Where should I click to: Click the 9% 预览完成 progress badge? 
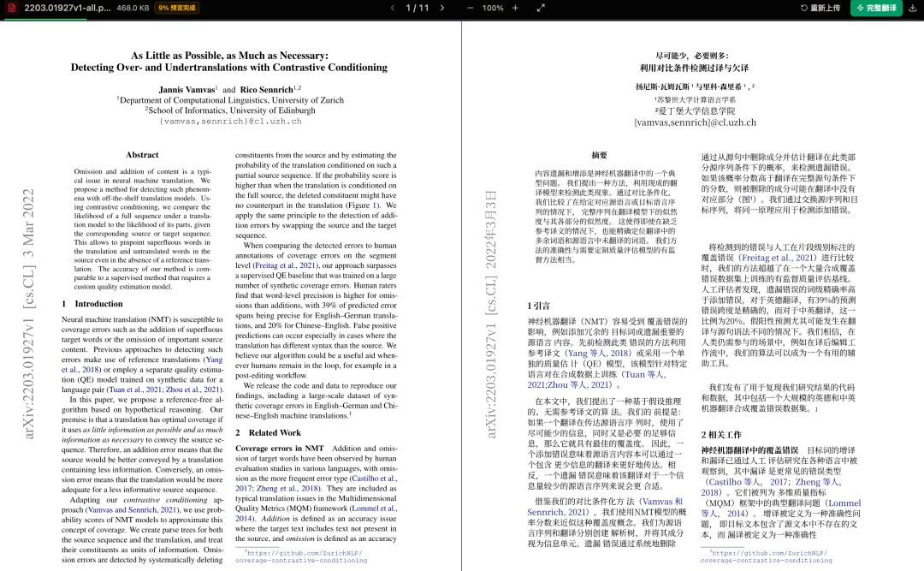click(x=176, y=8)
